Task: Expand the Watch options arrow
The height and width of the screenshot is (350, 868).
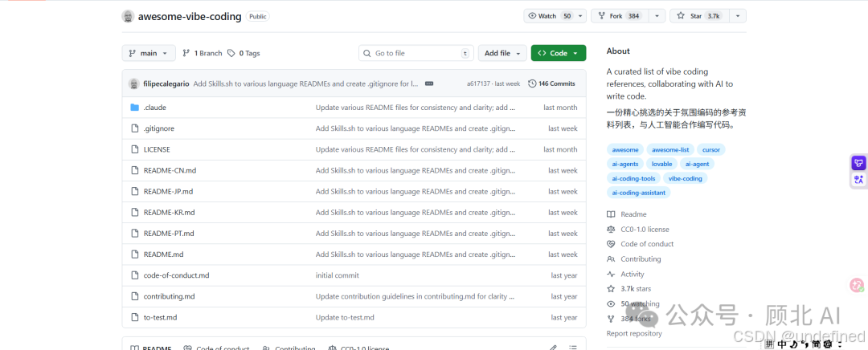Action: (580, 16)
